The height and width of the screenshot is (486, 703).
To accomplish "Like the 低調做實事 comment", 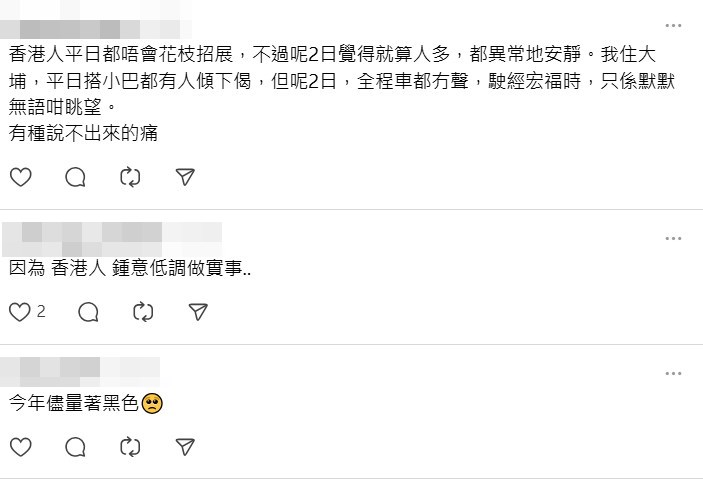I will click(19, 312).
